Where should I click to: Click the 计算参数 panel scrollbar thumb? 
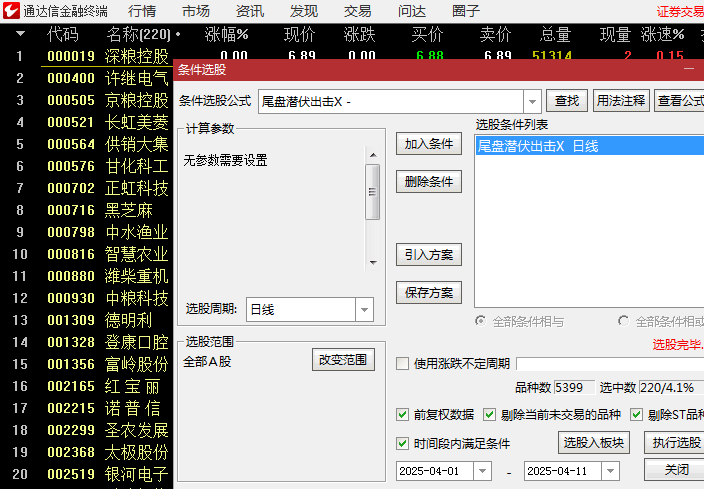point(373,192)
